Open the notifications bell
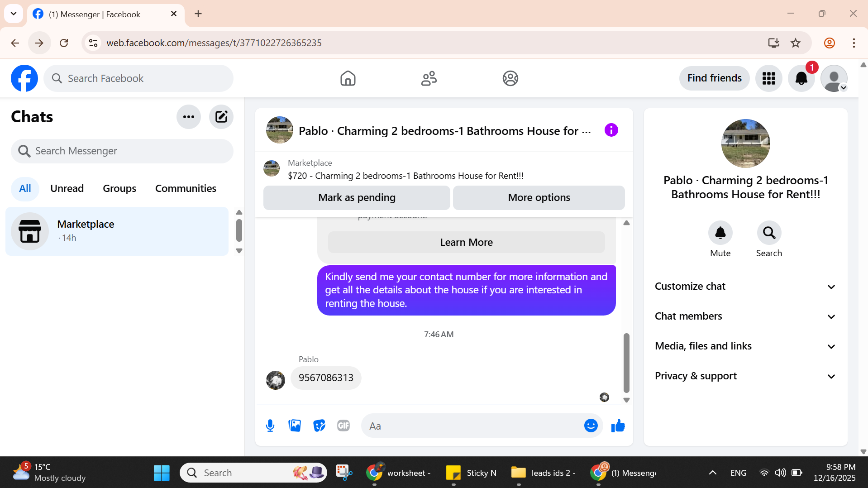868x488 pixels. tap(801, 78)
